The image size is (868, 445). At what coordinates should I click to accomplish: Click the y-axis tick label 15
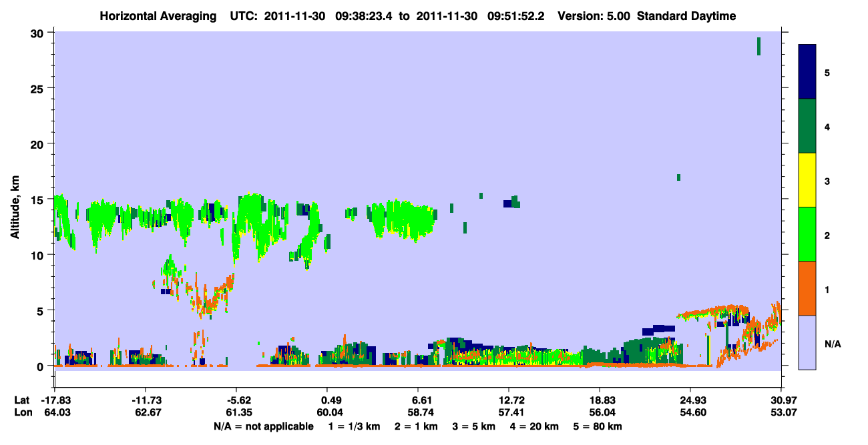[38, 199]
